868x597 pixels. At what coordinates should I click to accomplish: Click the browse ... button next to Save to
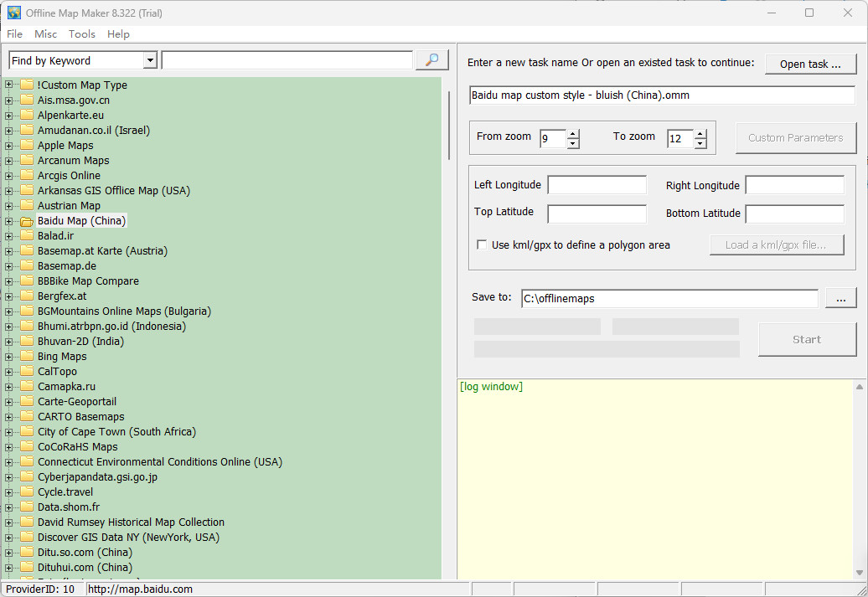[x=841, y=298]
